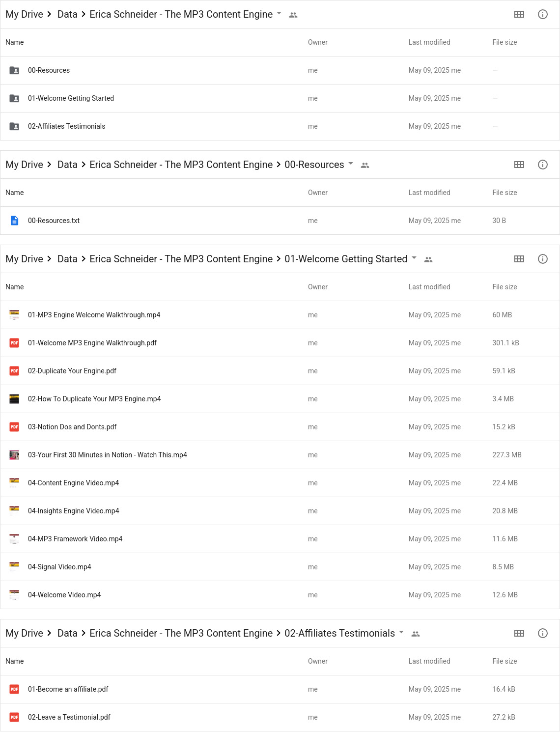Image resolution: width=560 pixels, height=756 pixels.
Task: Open video thumbnail of 04-Signal Video.mp4
Action: (15, 567)
